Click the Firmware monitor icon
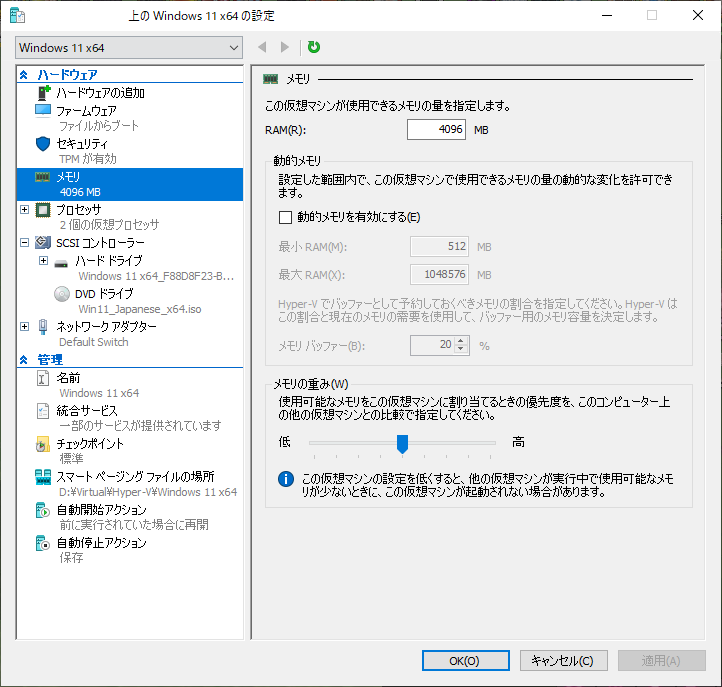The image size is (722, 687). 43,111
